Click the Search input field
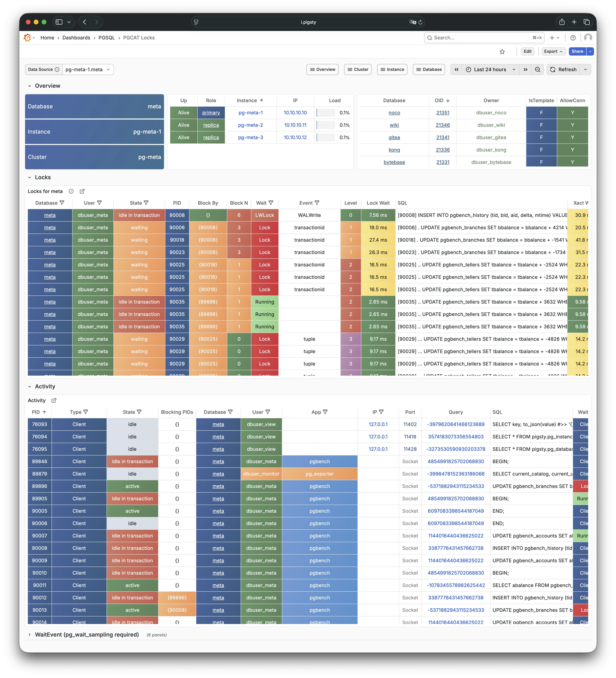 [481, 38]
